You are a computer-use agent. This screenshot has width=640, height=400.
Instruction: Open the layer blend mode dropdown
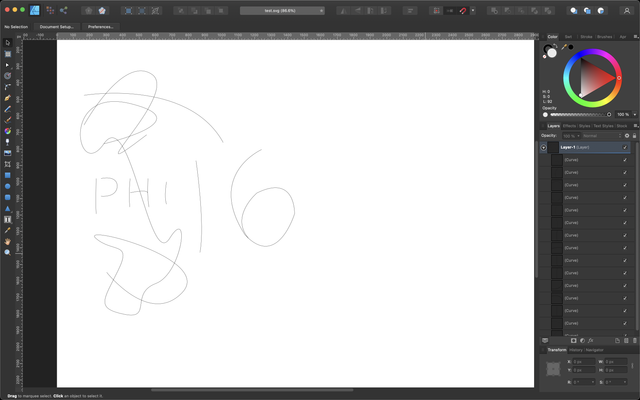(x=596, y=135)
